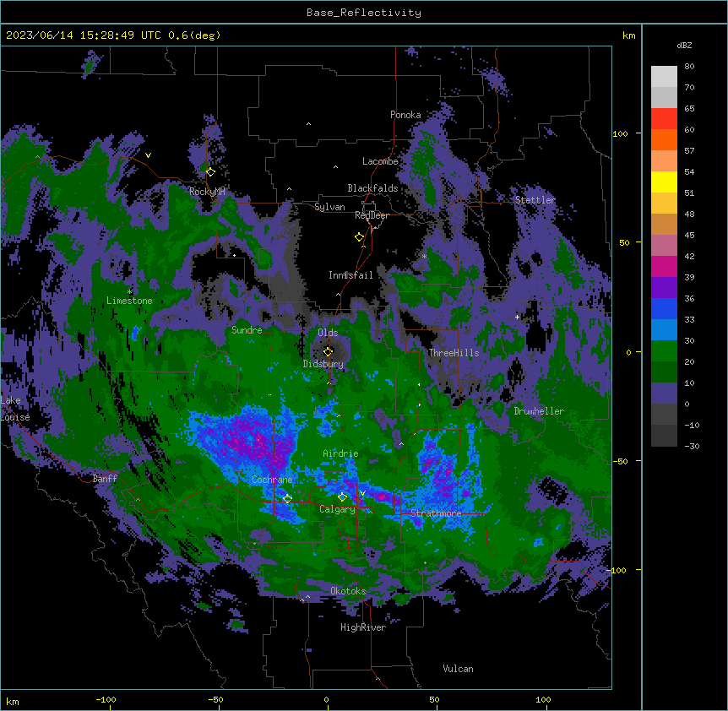Click the RockyMH label

(x=207, y=191)
